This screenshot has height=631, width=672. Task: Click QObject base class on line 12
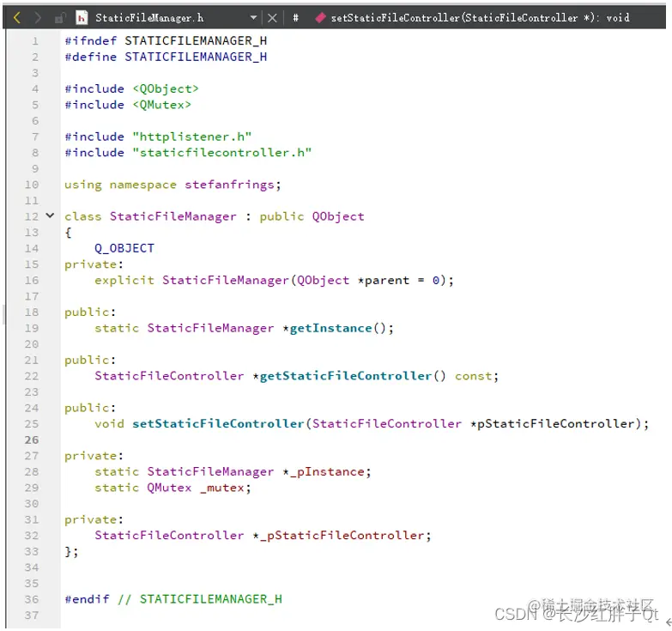(x=338, y=217)
